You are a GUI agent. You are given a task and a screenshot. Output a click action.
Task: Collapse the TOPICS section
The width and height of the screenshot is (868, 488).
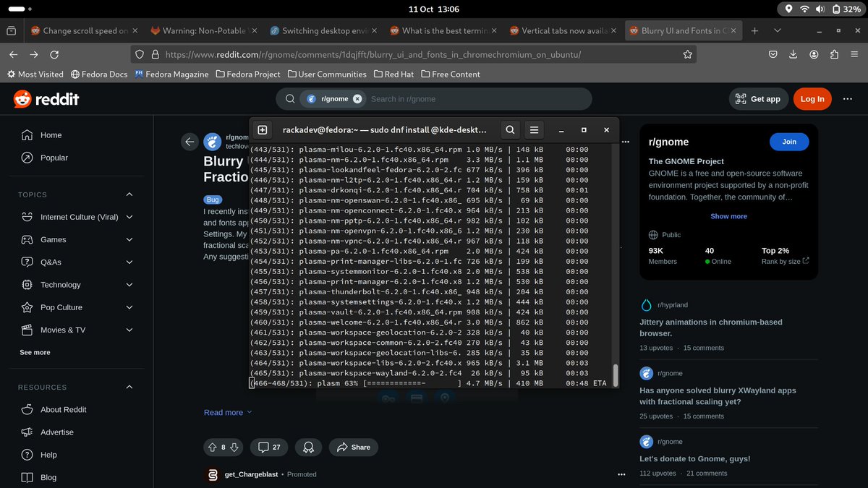[129, 194]
